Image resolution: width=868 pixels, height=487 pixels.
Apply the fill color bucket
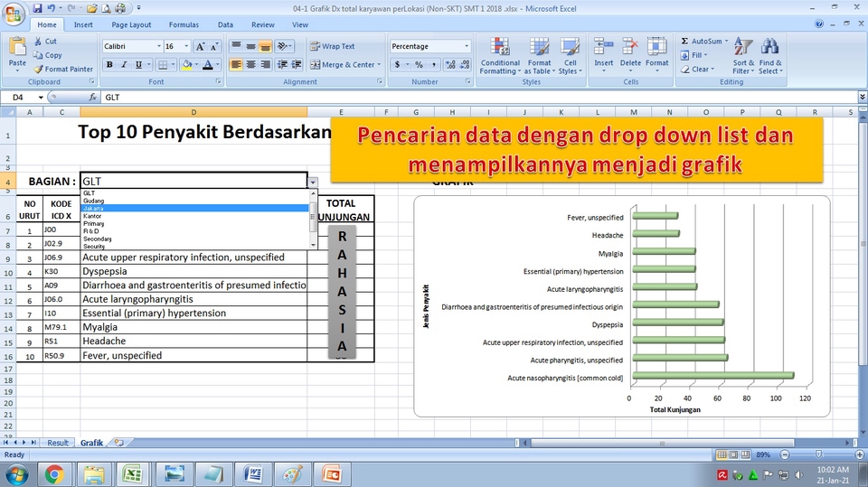coord(187,65)
